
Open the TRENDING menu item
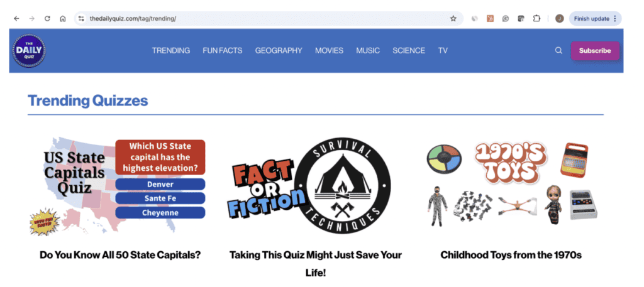pos(171,50)
